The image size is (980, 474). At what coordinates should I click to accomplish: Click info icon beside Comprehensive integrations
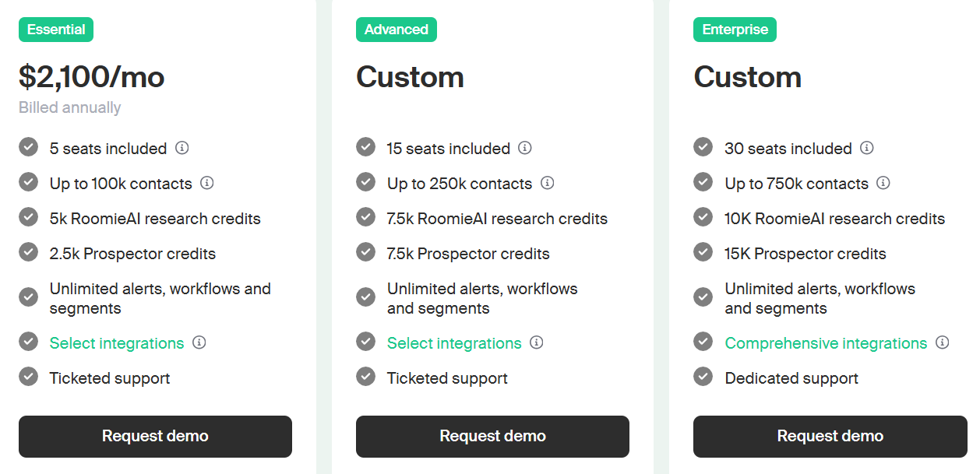point(943,342)
